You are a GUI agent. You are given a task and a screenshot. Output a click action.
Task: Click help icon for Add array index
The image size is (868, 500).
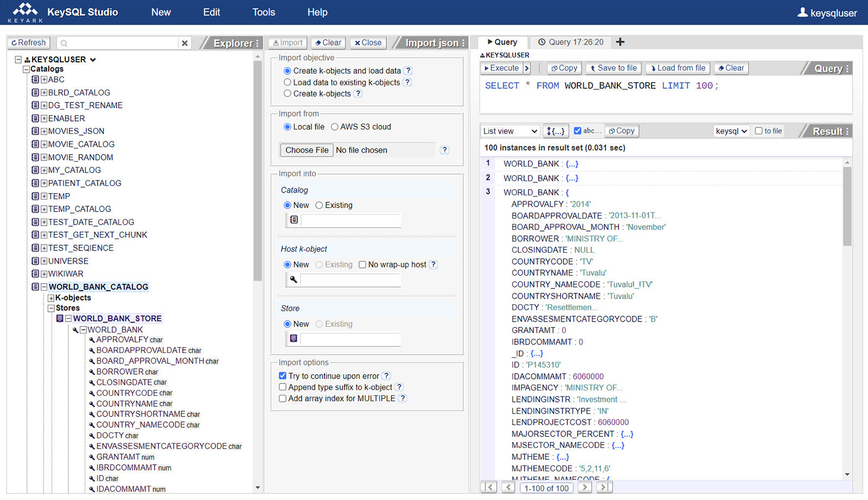coord(403,399)
